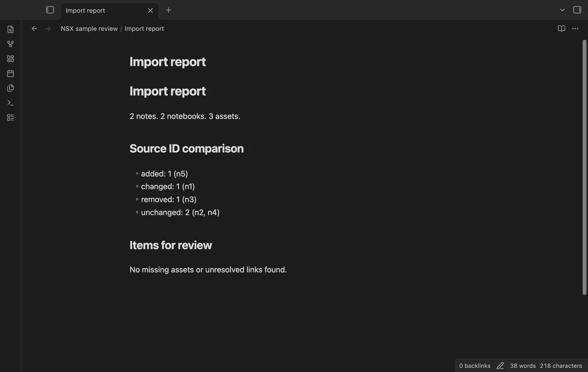Click the bullet "unchanged: 2 (n2, n4)"
Screen dimensions: 588x372
(x=180, y=212)
